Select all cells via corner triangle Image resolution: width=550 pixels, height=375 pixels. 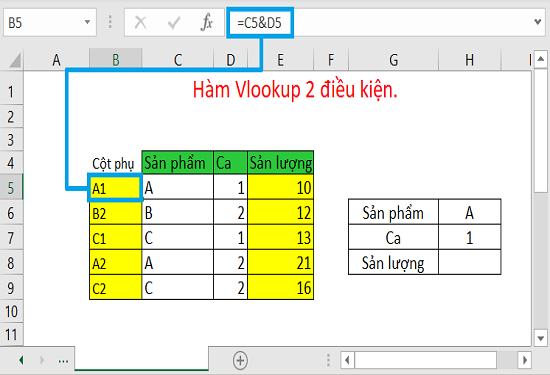[15, 60]
